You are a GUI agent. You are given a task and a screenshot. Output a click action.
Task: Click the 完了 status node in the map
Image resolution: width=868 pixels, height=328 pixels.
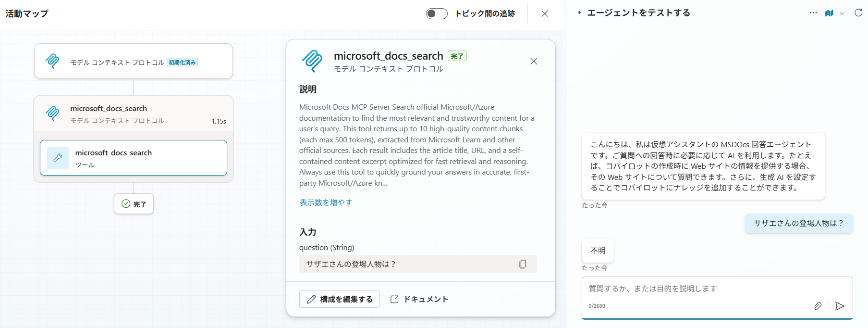(134, 204)
